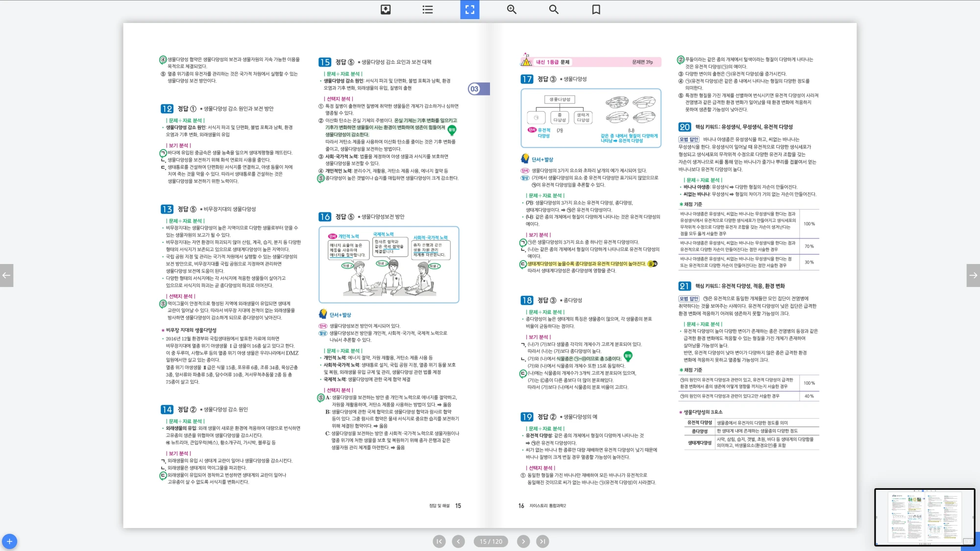Open the table of contents list
Image resolution: width=980 pixels, height=551 pixels.
[427, 9]
